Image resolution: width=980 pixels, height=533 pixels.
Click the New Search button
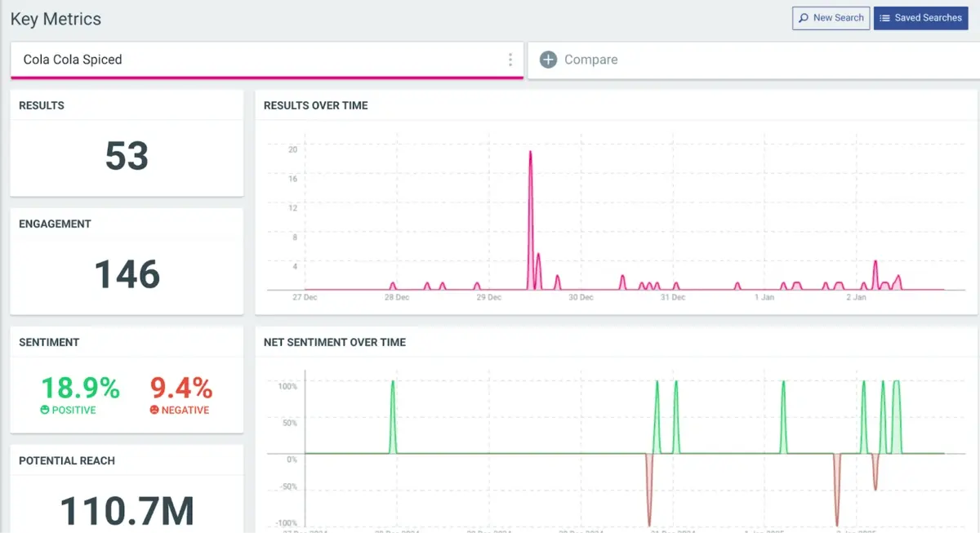point(831,18)
